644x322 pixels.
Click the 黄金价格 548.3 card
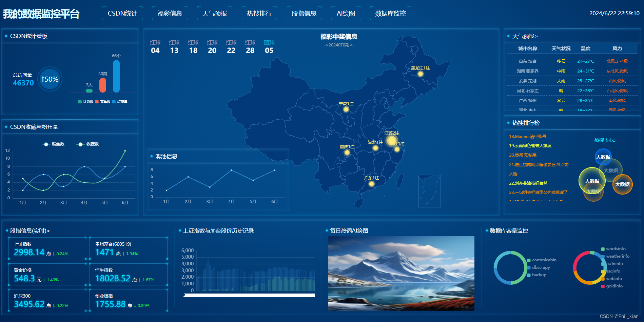click(x=47, y=275)
